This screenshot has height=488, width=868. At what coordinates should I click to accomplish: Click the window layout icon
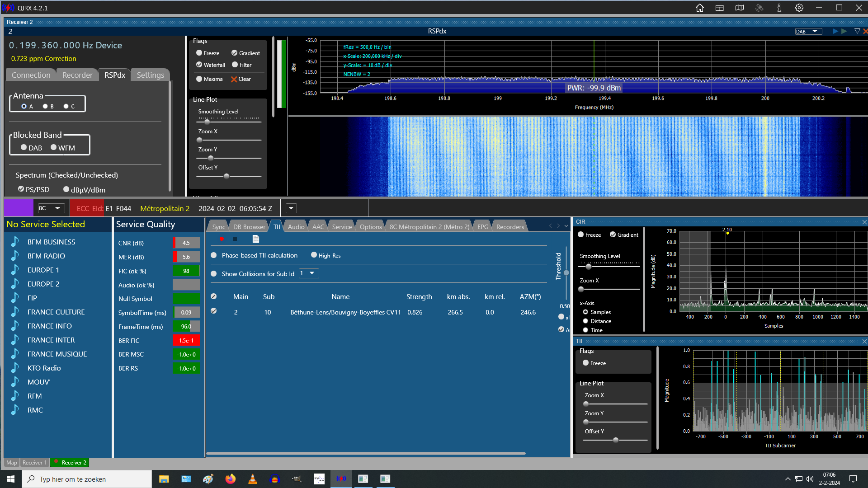pos(720,8)
